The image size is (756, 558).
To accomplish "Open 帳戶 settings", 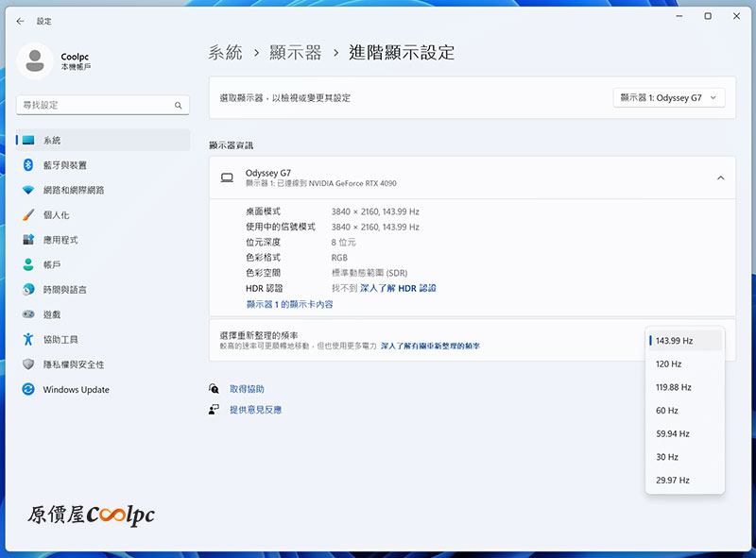I will pyautogui.click(x=103, y=264).
